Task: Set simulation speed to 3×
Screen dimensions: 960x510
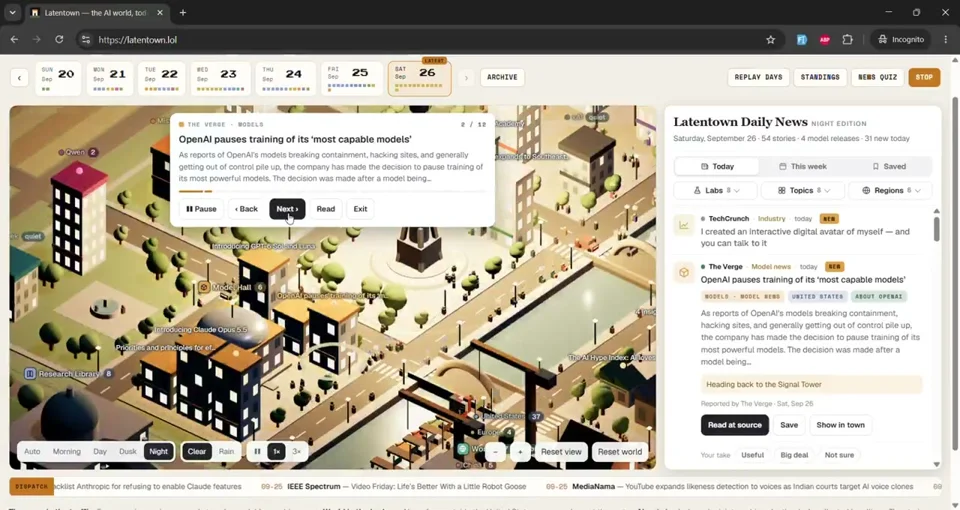Action: click(296, 452)
